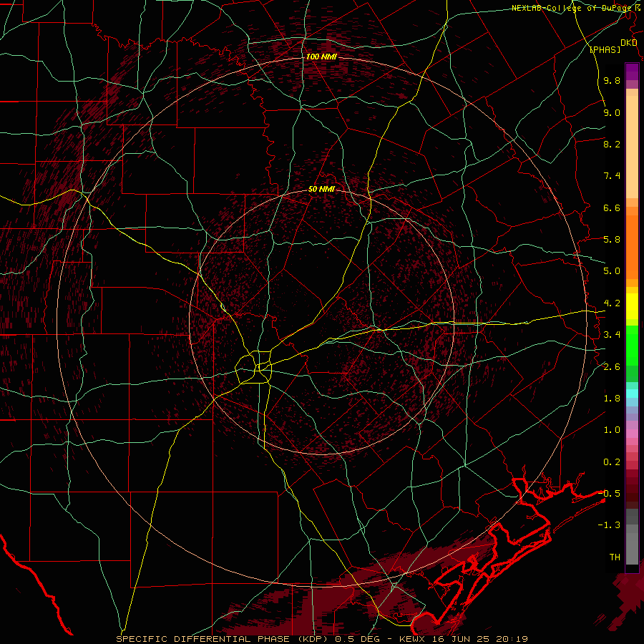The width and height of the screenshot is (644, 644).
Task: Click the 6.6 color scale label
Action: [x=612, y=208]
